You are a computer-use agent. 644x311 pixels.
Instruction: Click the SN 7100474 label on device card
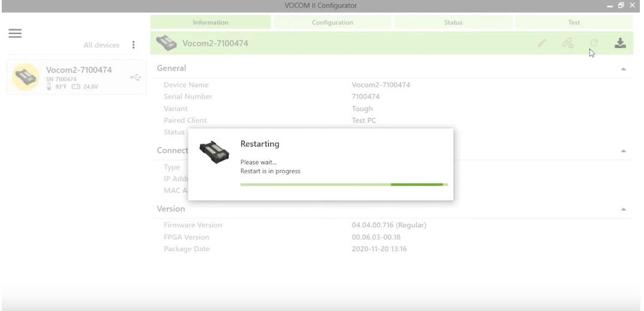tap(61, 79)
